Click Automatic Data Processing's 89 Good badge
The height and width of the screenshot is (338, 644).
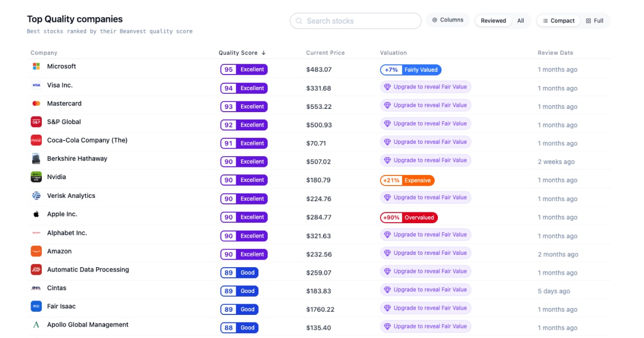[239, 273]
